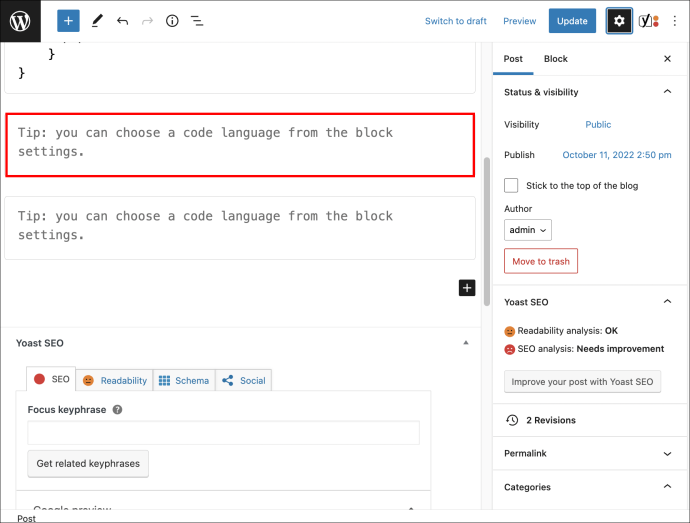Open the document Details info icon

point(172,21)
